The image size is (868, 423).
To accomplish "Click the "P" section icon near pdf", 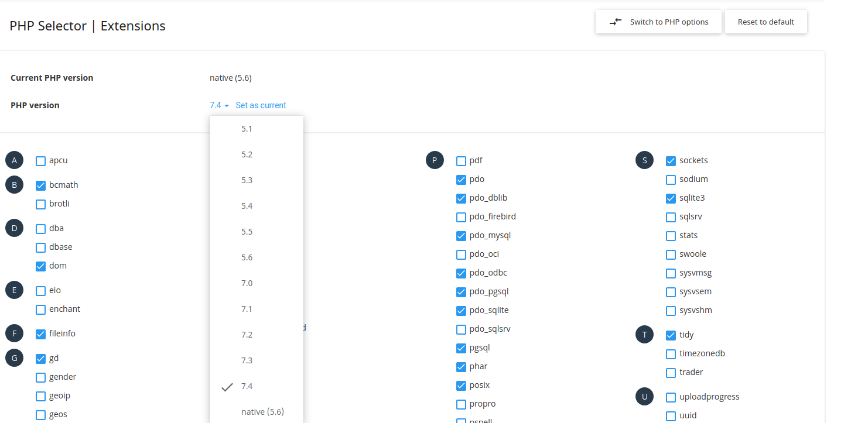I will 435,160.
